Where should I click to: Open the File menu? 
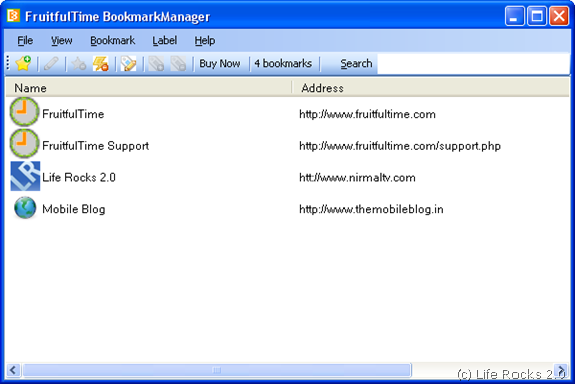[25, 40]
